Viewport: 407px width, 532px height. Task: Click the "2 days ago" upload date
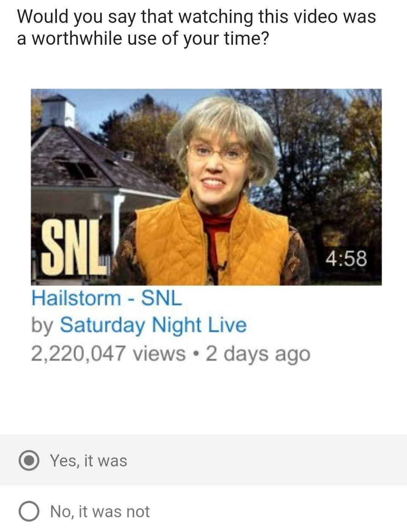tap(258, 354)
